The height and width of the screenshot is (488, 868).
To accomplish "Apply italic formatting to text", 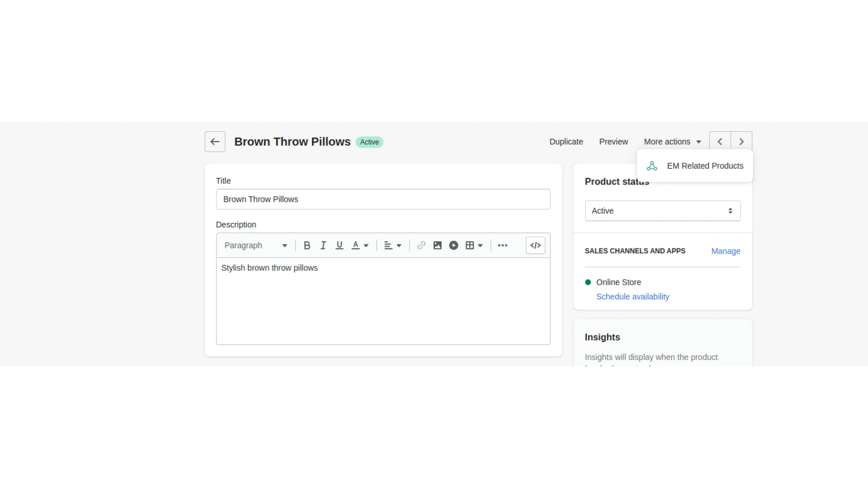I will pos(323,246).
